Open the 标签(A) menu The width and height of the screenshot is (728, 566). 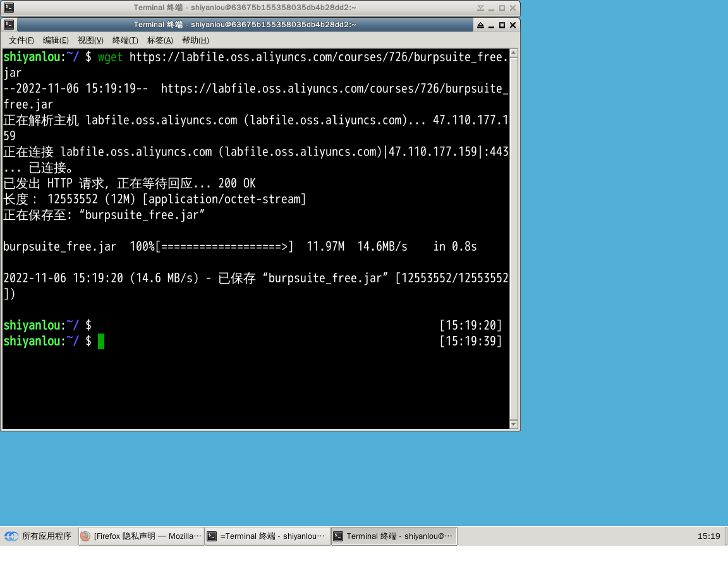160,40
